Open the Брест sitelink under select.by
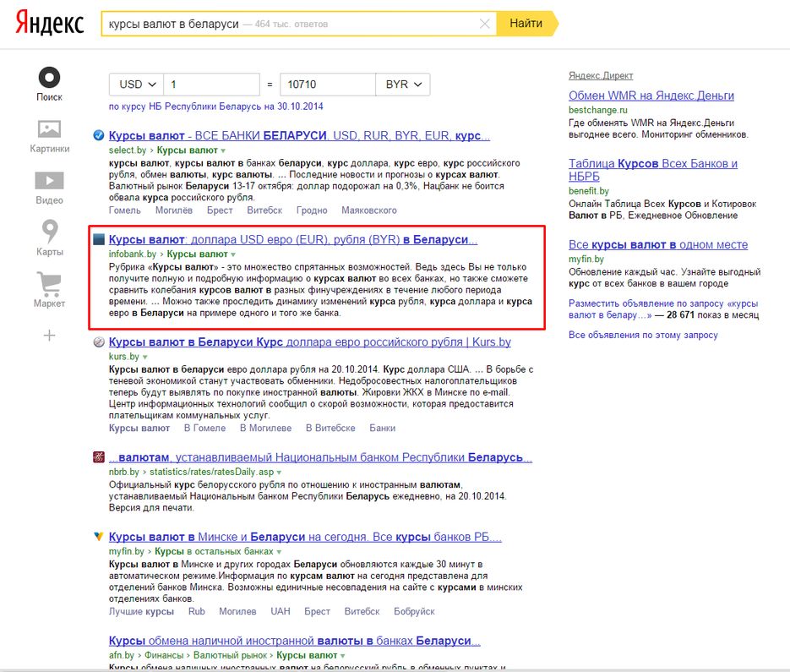The width and height of the screenshot is (790, 672). (220, 210)
